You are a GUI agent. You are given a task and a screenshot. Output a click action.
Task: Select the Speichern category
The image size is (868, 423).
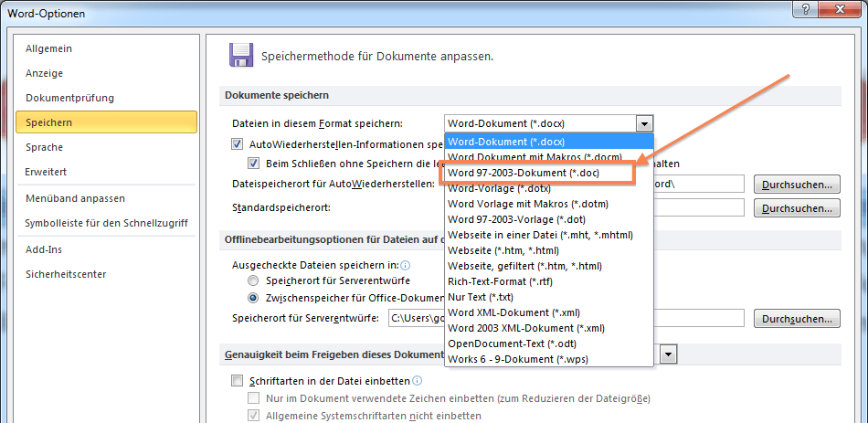tap(106, 122)
